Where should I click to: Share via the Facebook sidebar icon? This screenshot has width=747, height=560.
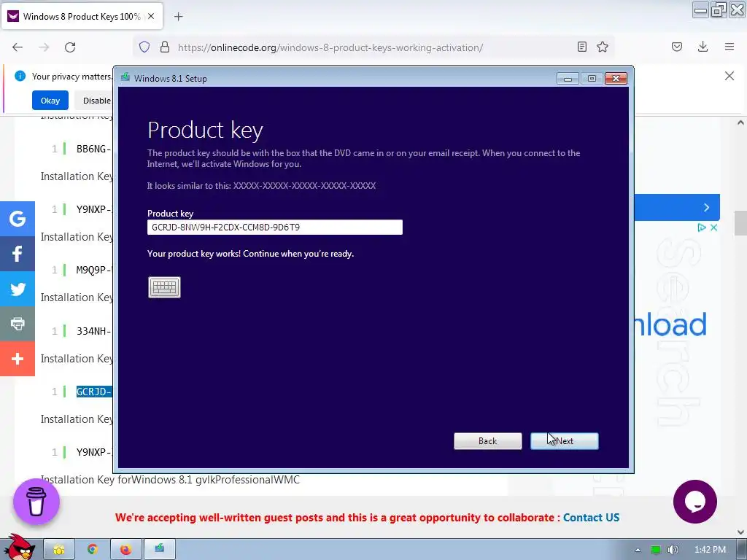(18, 253)
